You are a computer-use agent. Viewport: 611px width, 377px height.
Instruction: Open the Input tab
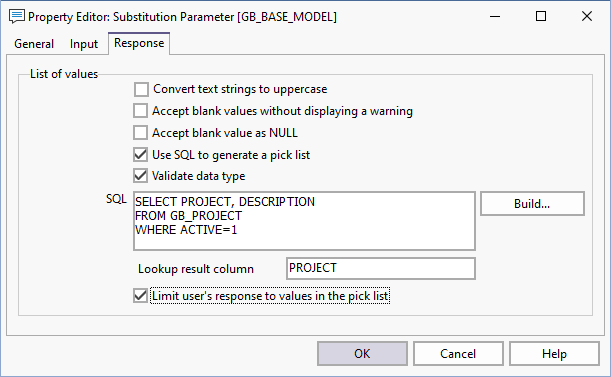point(84,44)
